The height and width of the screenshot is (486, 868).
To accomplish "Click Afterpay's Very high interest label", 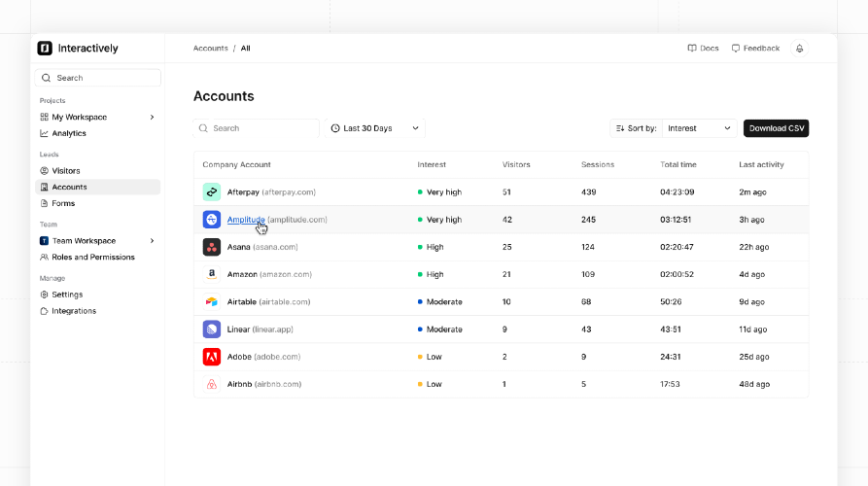I will pos(444,192).
